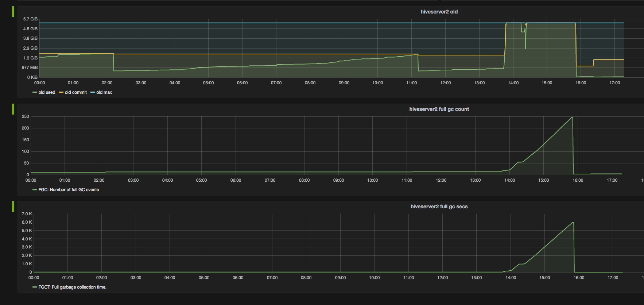Click the peak of the full gc secs graph
Viewport: 644px width, 305px height.
[573, 222]
